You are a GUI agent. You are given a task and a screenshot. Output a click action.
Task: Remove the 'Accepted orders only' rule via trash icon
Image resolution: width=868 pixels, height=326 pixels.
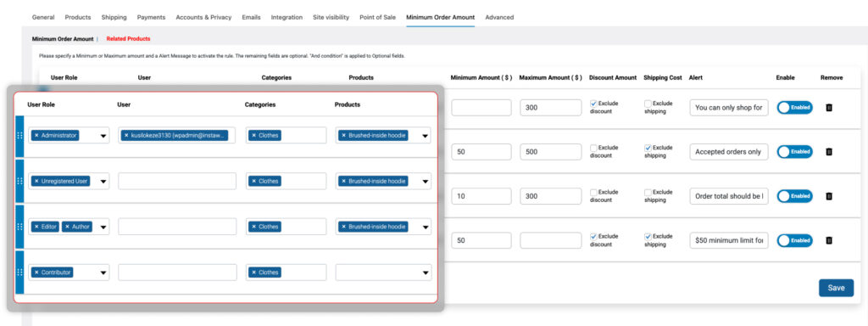(x=829, y=152)
